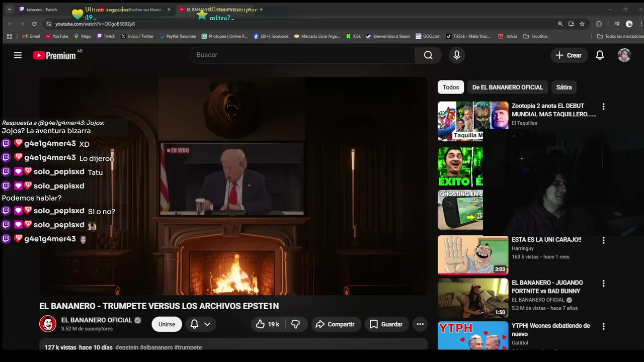Open Chrome apps grid in bookmarks bar
Image resolution: width=644 pixels, height=362 pixels.
[9, 36]
